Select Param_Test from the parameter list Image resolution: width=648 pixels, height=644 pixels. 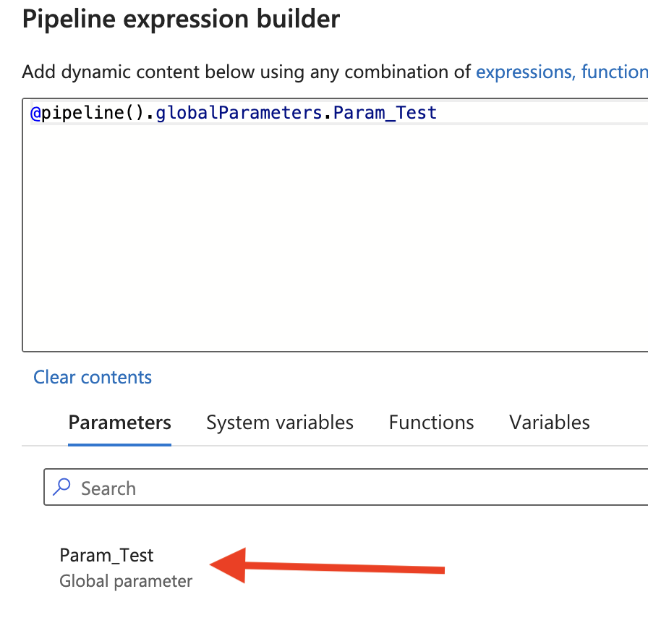coord(106,555)
